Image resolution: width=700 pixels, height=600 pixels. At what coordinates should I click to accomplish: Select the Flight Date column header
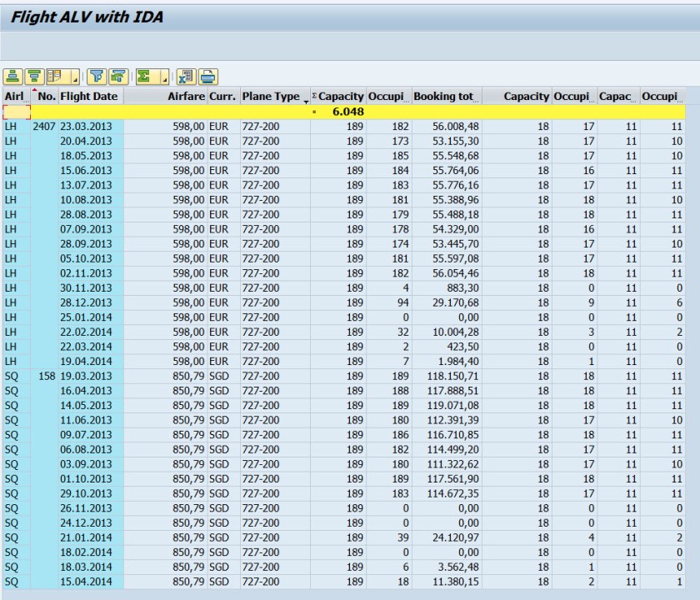[x=89, y=97]
